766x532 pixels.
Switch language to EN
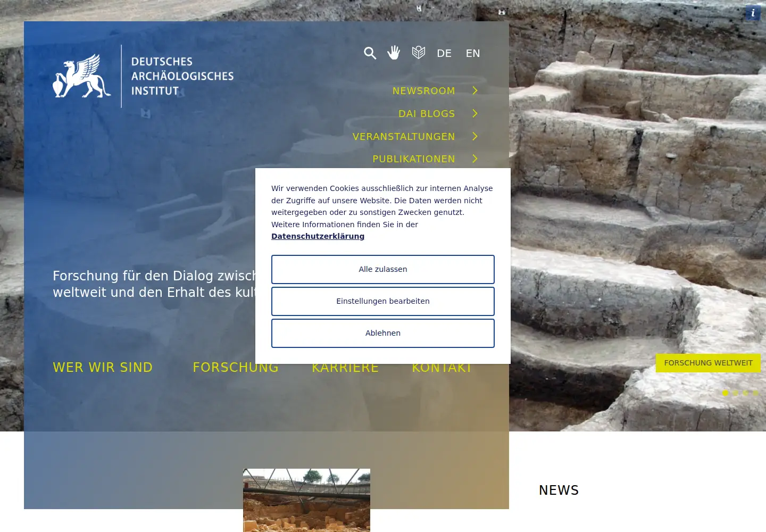pyautogui.click(x=473, y=53)
